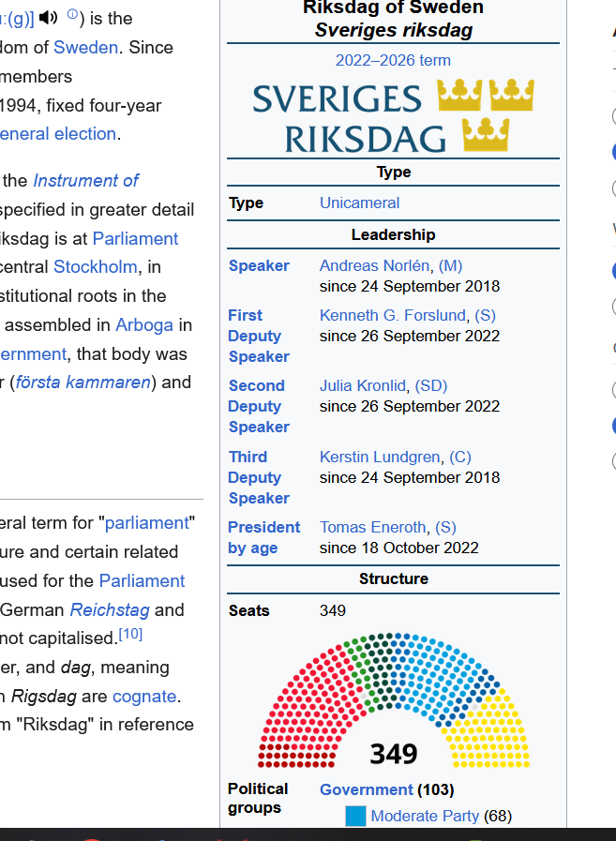Open the Second Deputy Speaker link
Viewport: 616px width, 841px height.
(259, 406)
